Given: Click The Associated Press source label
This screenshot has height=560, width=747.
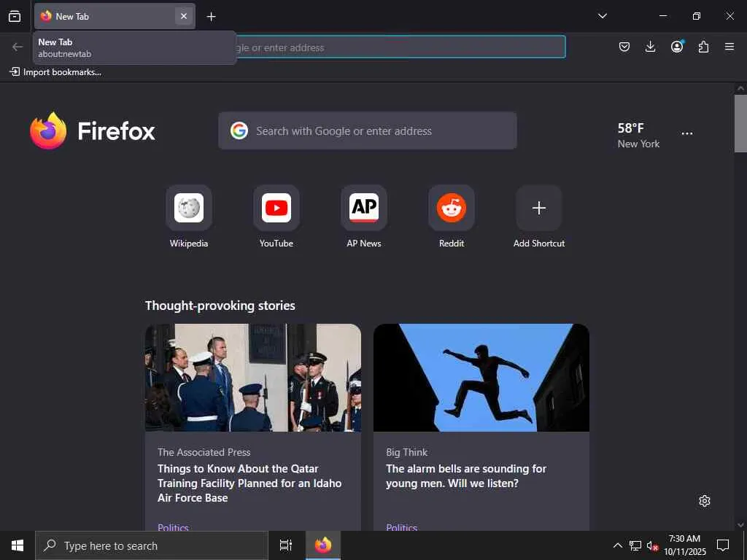Looking at the screenshot, I should 204,452.
